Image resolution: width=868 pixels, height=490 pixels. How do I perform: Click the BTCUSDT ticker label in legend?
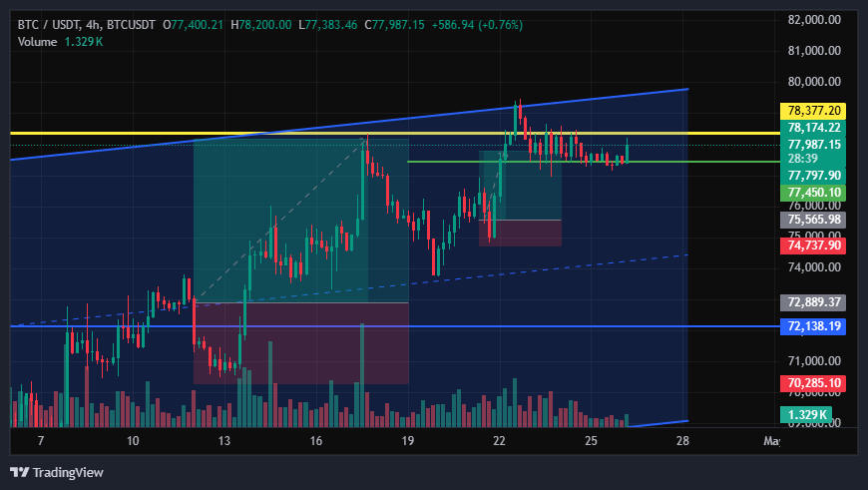[131, 25]
